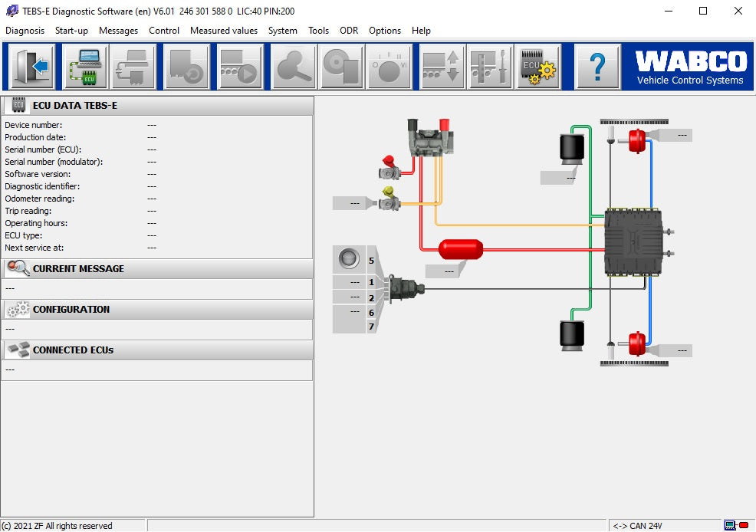
Task: Select the Device number row label
Action: [x=33, y=125]
